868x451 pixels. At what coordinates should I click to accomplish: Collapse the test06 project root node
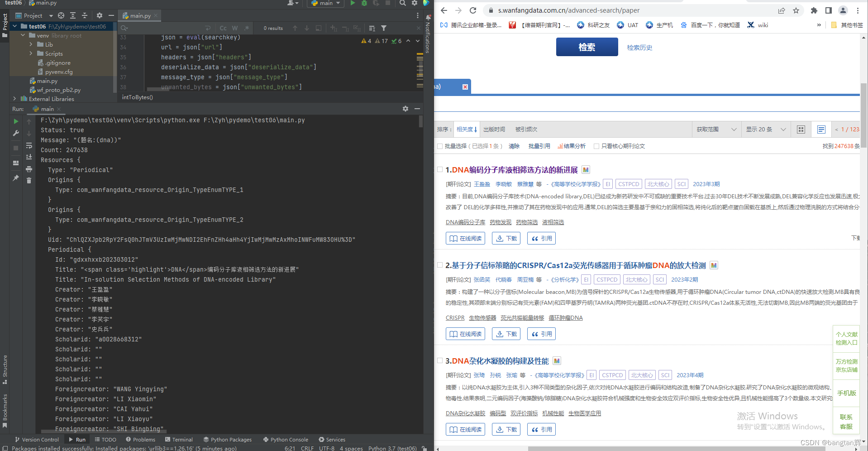click(15, 26)
